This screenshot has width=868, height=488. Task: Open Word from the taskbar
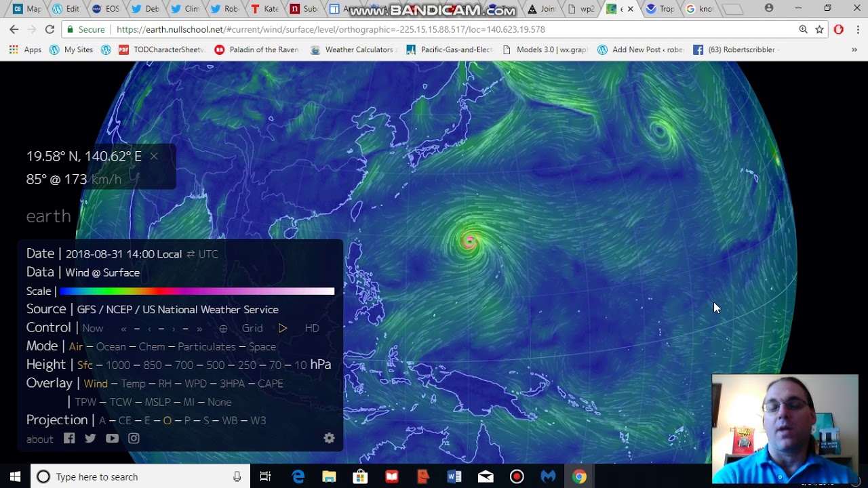click(454, 476)
